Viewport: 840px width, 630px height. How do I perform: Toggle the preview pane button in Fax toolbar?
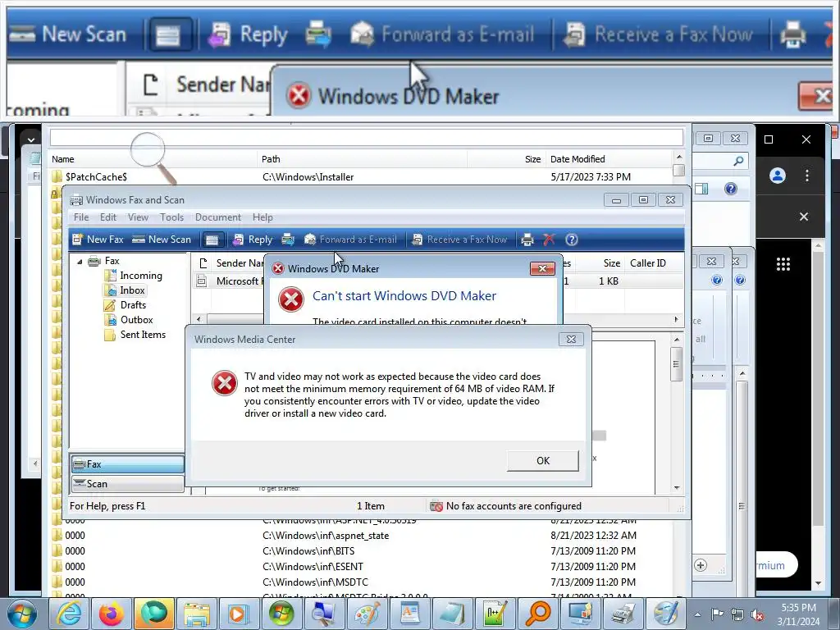[212, 240]
